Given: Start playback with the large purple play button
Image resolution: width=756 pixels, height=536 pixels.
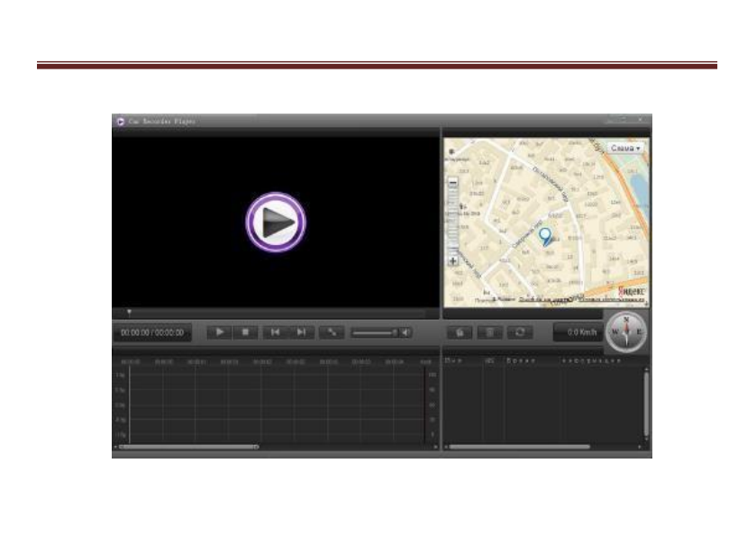Looking at the screenshot, I should 276,223.
